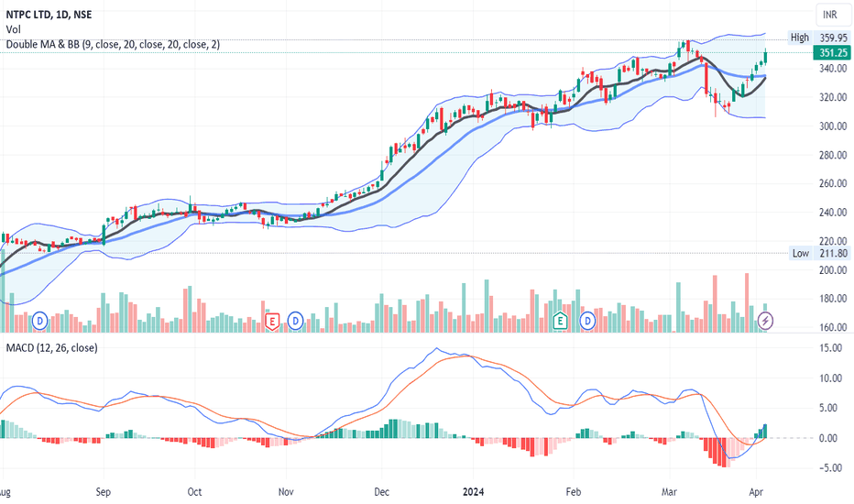The image size is (854, 504).
Task: Click the green earnings E marker
Action: click(560, 321)
